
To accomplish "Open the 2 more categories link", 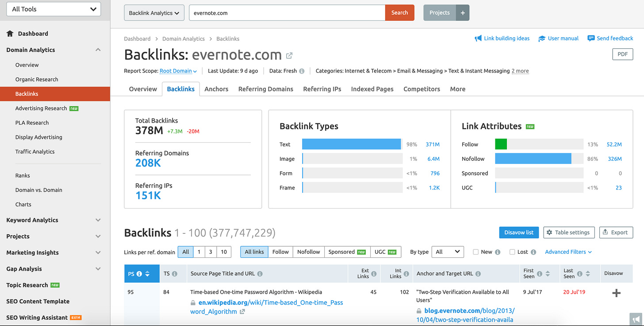I will click(520, 71).
